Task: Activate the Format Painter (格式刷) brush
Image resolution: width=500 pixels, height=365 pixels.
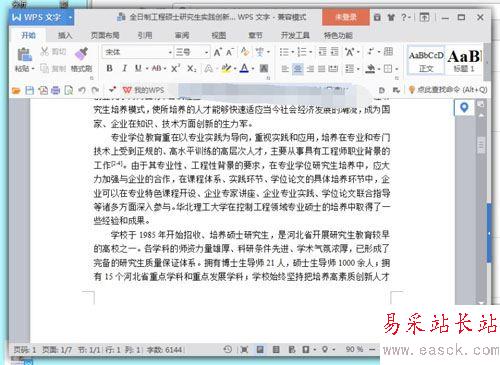Action: (x=81, y=59)
